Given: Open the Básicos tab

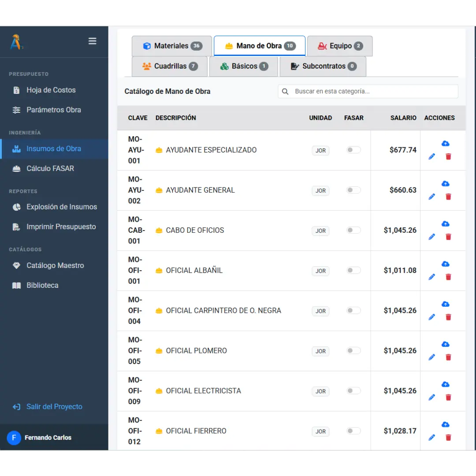Looking at the screenshot, I should click(243, 66).
